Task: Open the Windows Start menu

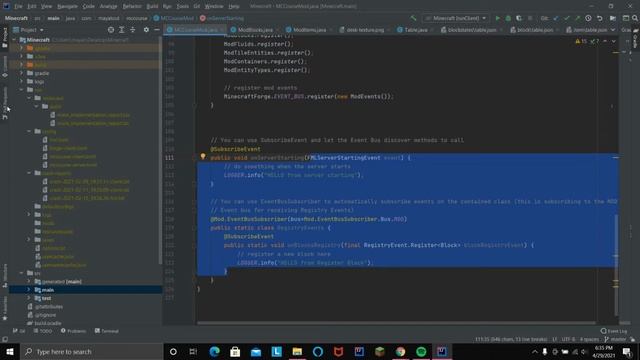Action: 10,351
